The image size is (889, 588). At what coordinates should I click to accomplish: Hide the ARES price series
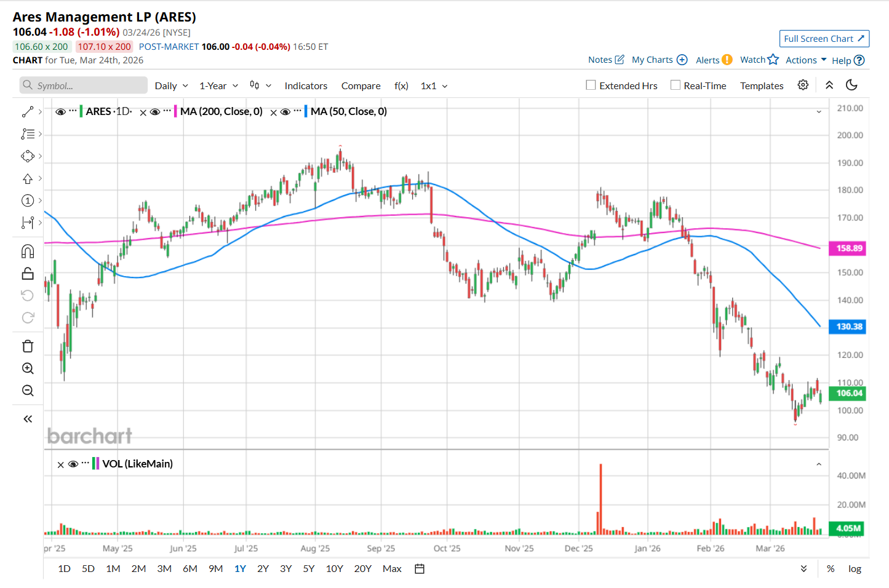(60, 112)
